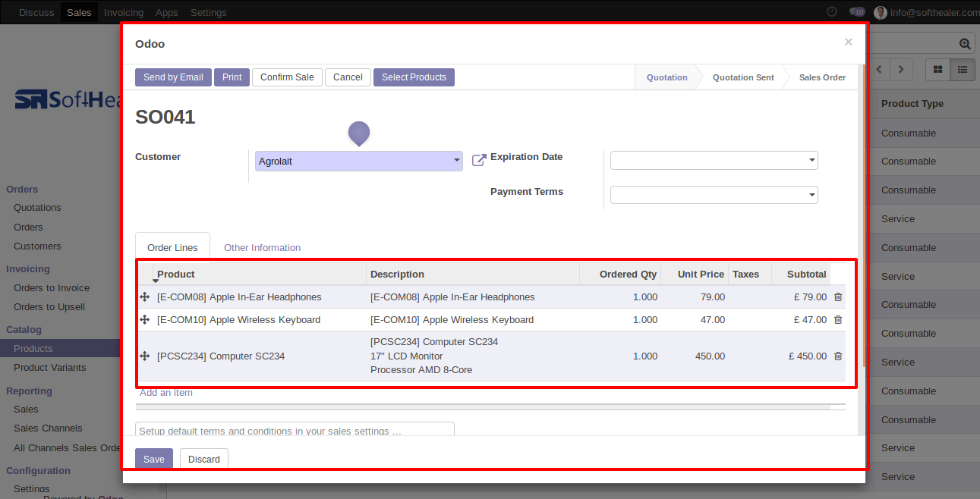Screen dimensions: 980x499
Task: Click the SO041 order number heading
Action: point(165,118)
